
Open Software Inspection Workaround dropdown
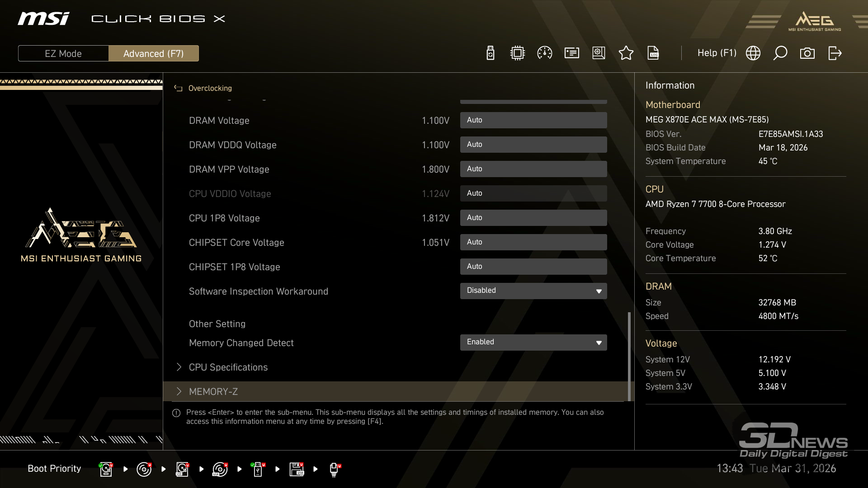pos(533,291)
